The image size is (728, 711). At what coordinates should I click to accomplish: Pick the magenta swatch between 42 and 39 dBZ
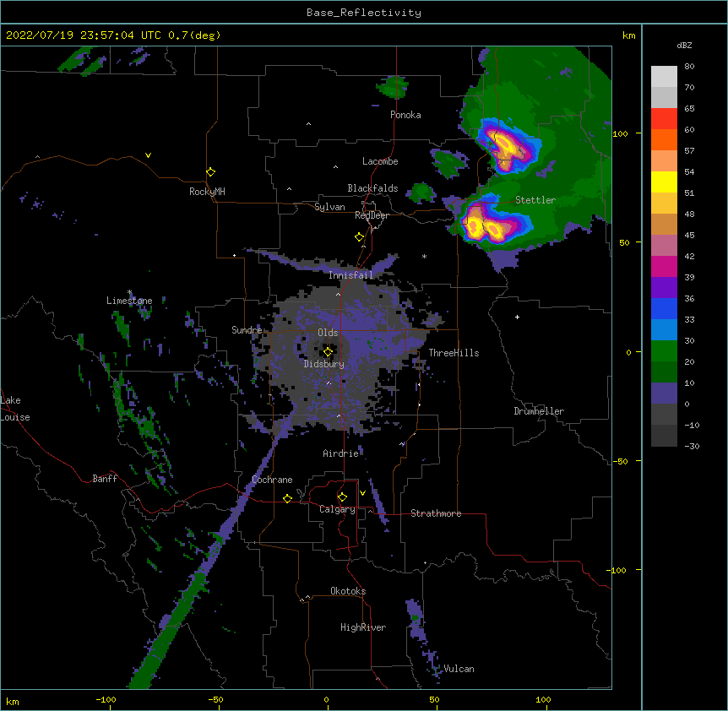pyautogui.click(x=664, y=266)
